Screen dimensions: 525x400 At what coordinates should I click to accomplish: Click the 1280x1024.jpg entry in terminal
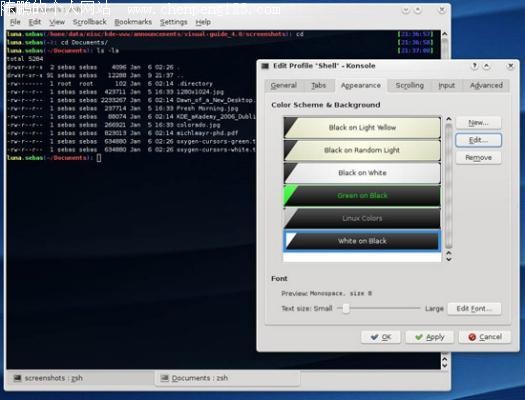[x=200, y=92]
